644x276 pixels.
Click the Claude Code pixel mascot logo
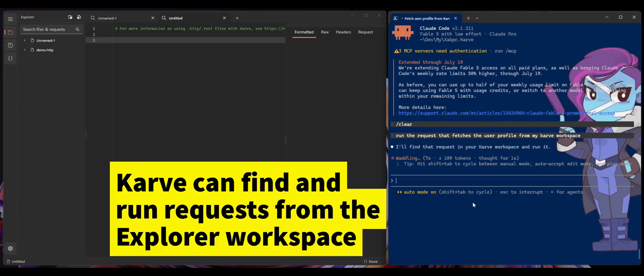click(402, 33)
